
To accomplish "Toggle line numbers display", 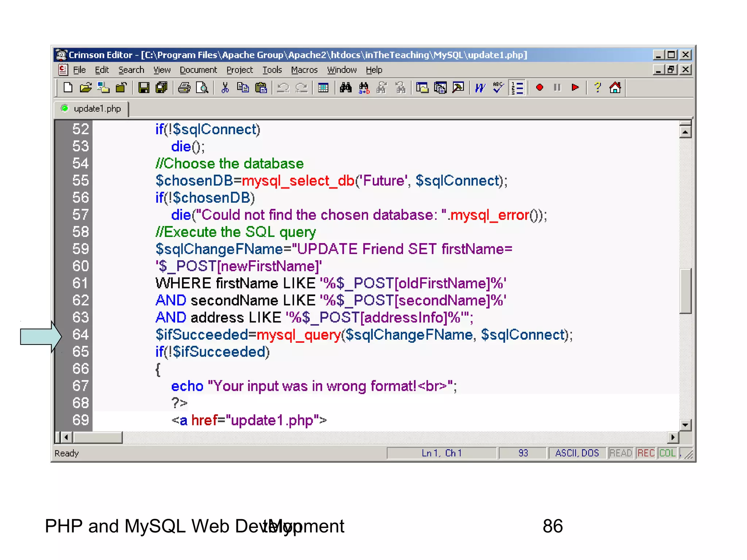I will click(517, 88).
